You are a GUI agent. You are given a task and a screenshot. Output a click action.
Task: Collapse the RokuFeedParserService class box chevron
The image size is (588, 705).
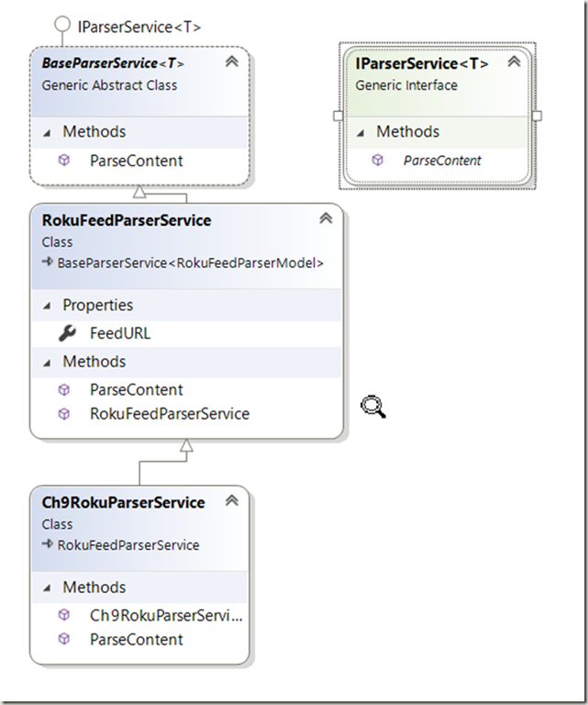[325, 219]
